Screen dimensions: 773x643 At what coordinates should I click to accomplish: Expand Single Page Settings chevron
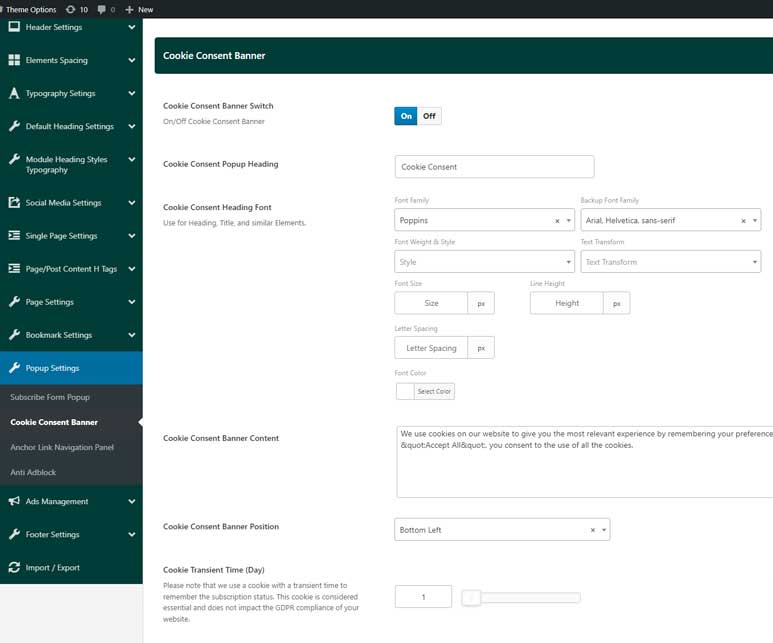click(x=132, y=236)
